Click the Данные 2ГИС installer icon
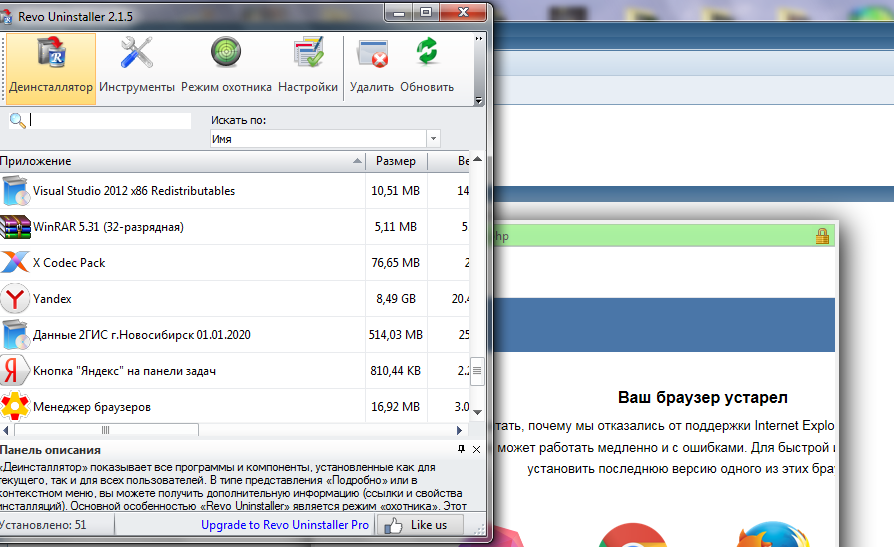894x547 pixels. click(15, 334)
